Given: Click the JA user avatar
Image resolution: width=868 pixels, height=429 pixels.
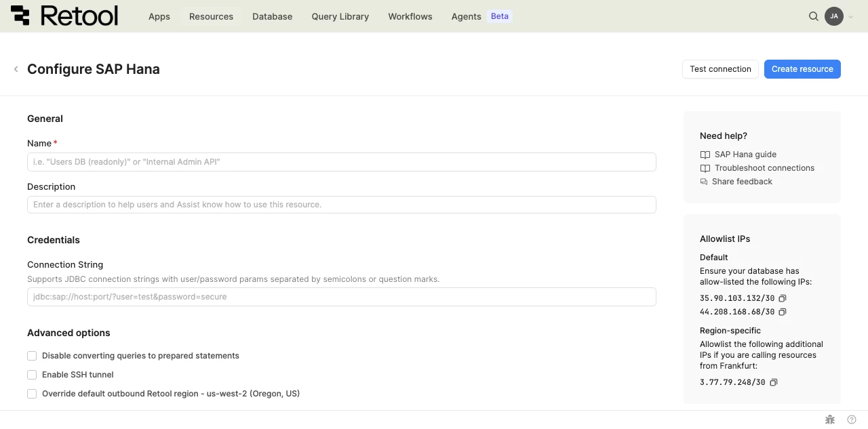Looking at the screenshot, I should 834,16.
